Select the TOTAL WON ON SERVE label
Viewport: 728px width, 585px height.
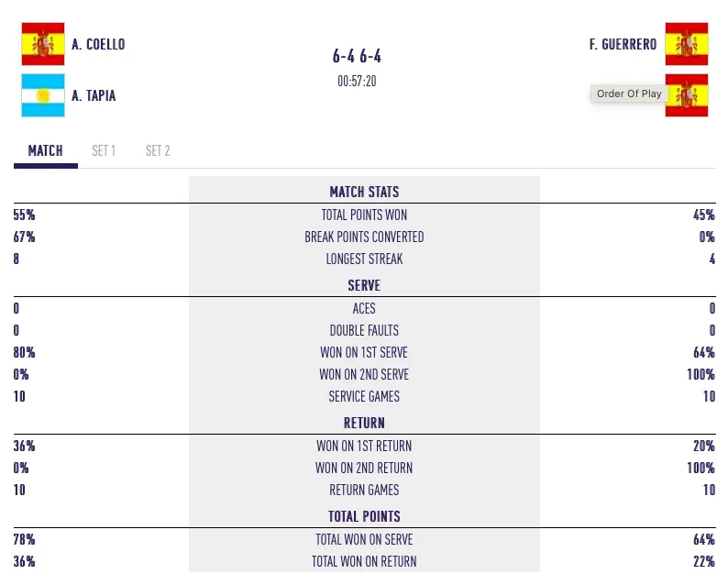point(364,539)
